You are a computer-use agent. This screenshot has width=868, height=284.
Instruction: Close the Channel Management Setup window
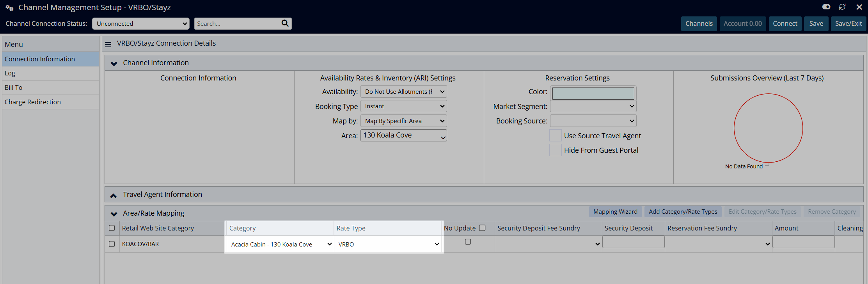click(859, 7)
